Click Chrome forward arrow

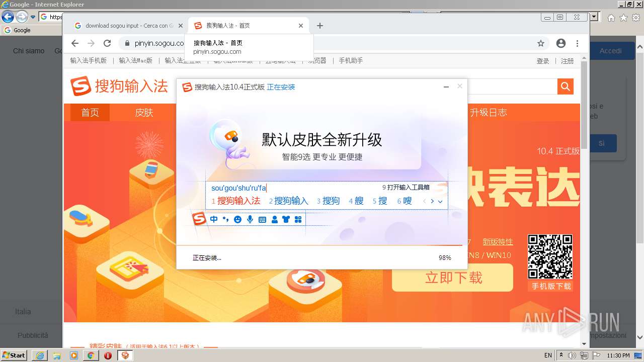91,43
